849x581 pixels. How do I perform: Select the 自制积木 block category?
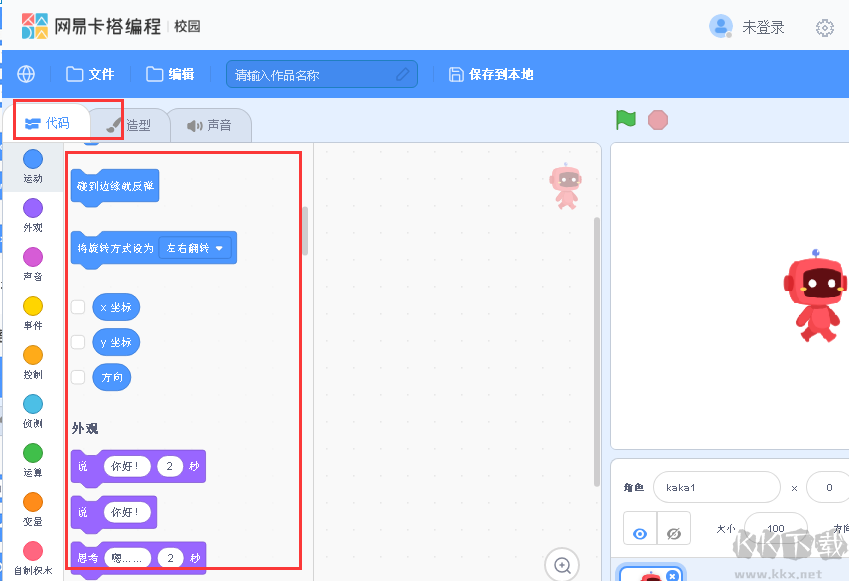tap(33, 558)
